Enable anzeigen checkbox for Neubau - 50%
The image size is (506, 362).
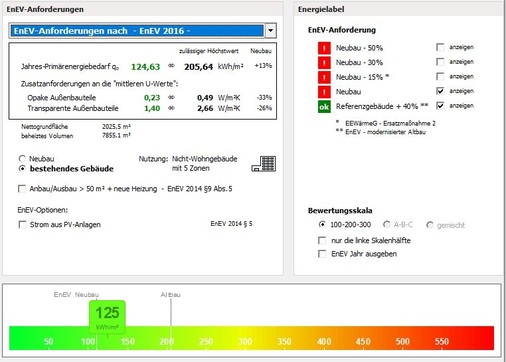pyautogui.click(x=440, y=47)
